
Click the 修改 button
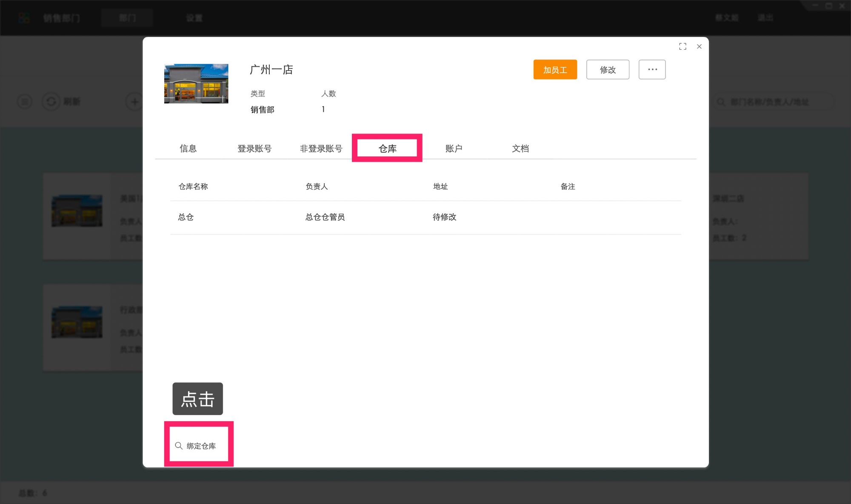(x=607, y=69)
